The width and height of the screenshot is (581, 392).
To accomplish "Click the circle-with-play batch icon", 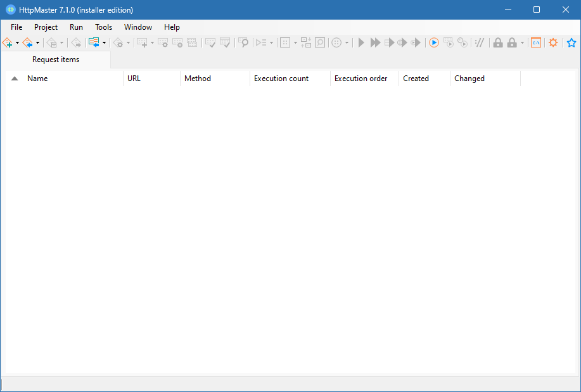I will point(463,43).
